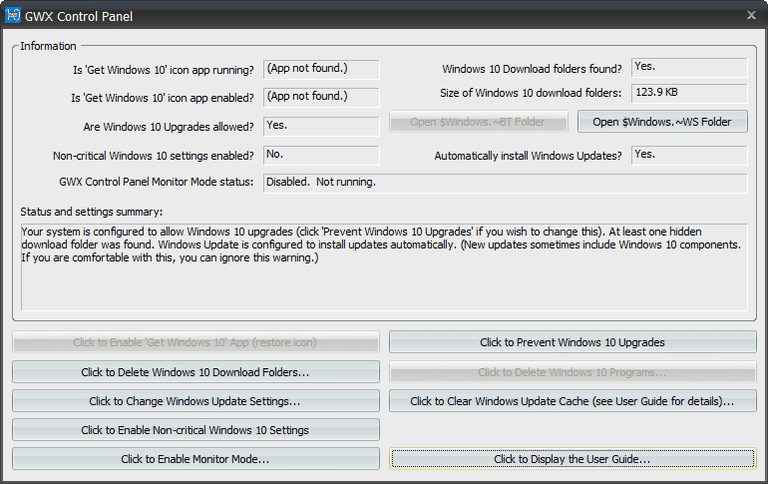This screenshot has height=484, width=768.
Task: Click the 'Status and settings summary:' label
Action: [92, 212]
